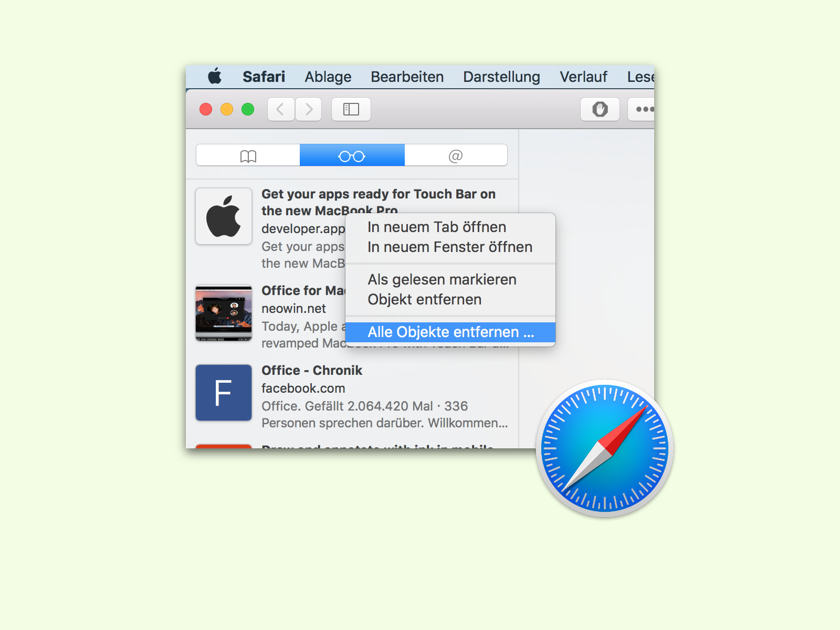Open the Safari menu
Screen dimensions: 840x630
(264, 77)
